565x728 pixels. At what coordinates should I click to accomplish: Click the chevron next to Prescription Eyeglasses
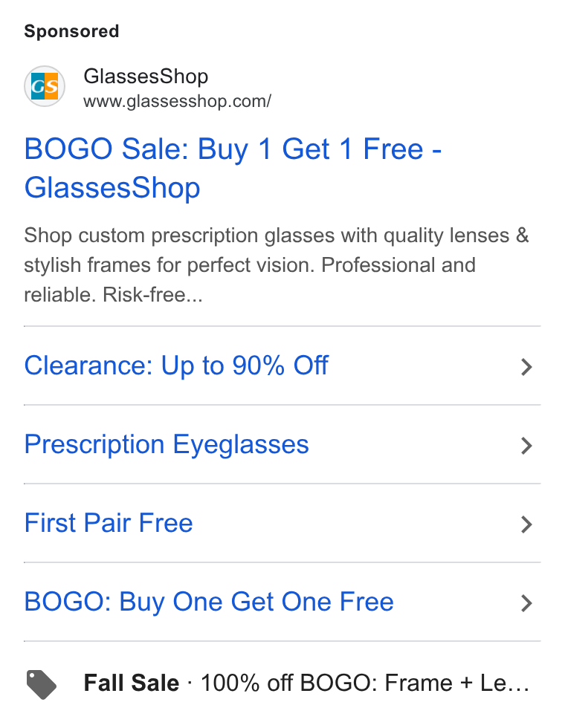(x=526, y=446)
